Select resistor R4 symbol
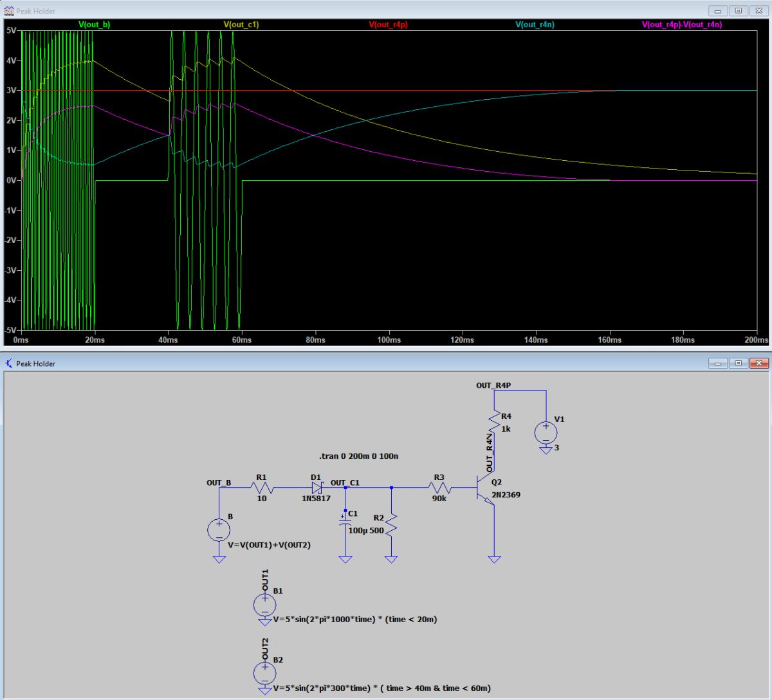This screenshot has width=772, height=700. [x=494, y=422]
